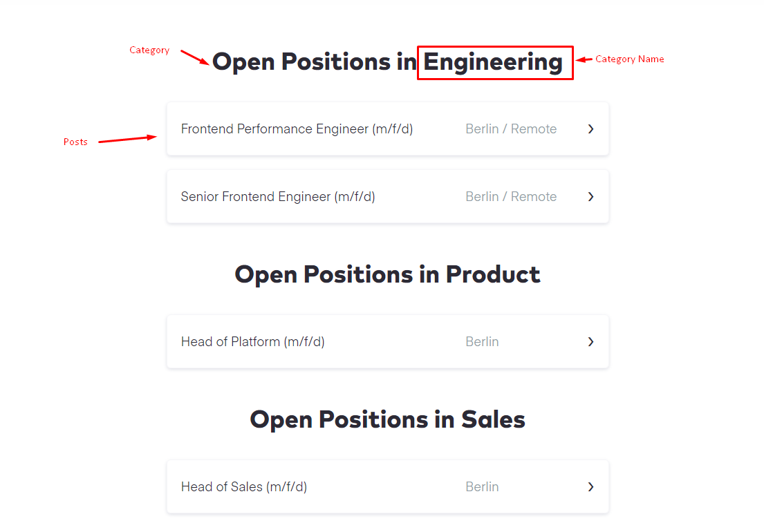Screen dimensions: 764x532
Task: Open the Frontend Performance Engineer (m/f/d) job title
Action: (x=297, y=129)
